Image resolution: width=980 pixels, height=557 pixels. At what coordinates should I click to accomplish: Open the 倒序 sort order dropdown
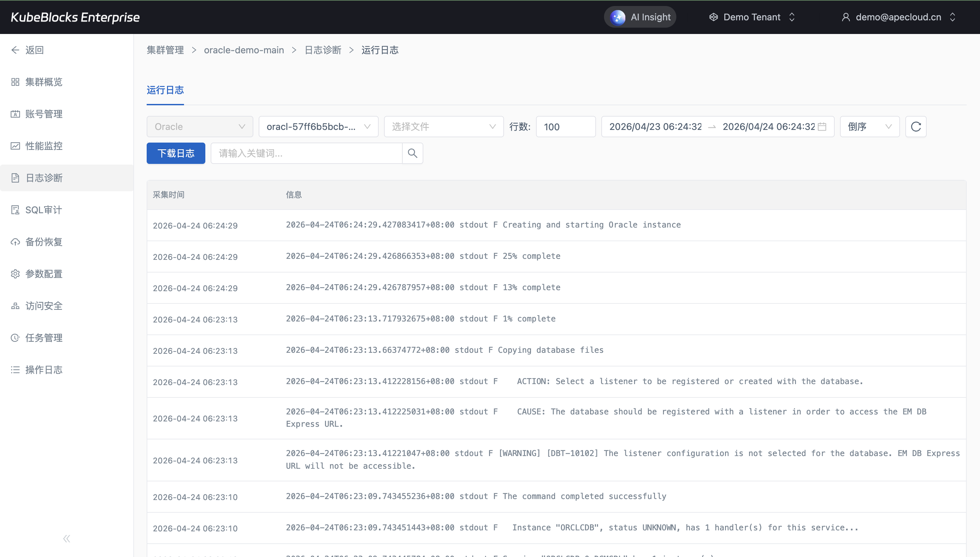[869, 127]
